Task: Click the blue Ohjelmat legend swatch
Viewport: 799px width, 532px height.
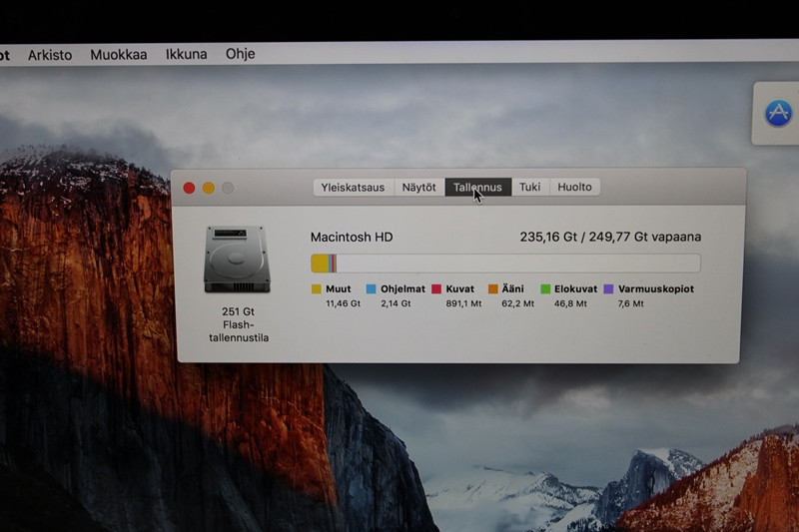Action: 371,289
